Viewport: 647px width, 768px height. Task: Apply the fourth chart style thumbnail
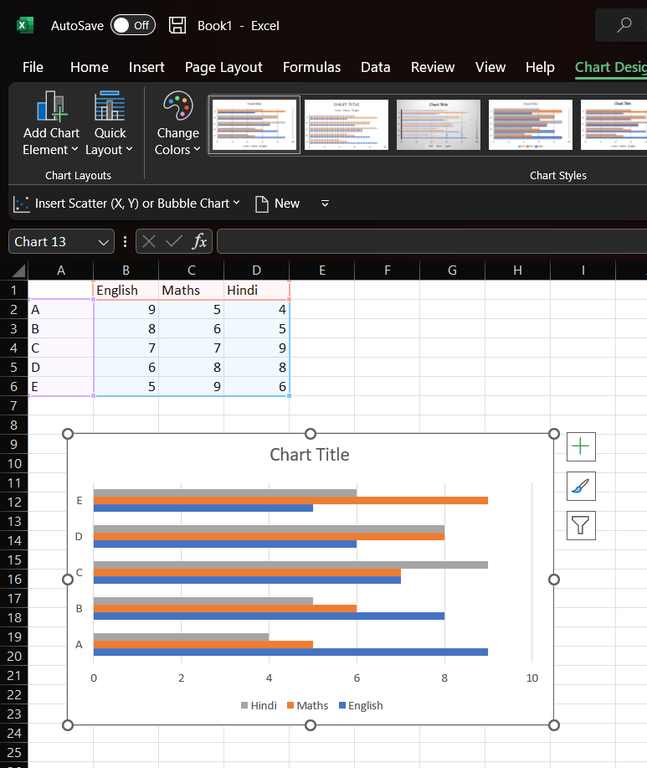(x=530, y=125)
